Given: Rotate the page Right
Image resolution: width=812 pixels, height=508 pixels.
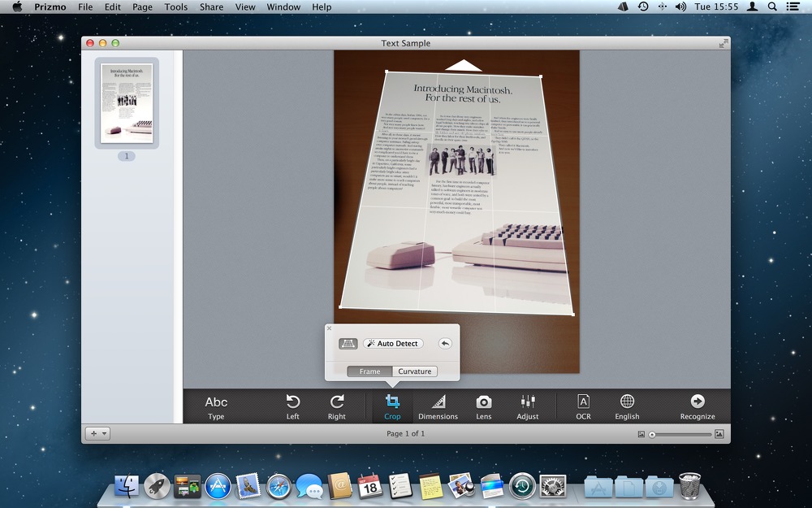Looking at the screenshot, I should pos(337,407).
